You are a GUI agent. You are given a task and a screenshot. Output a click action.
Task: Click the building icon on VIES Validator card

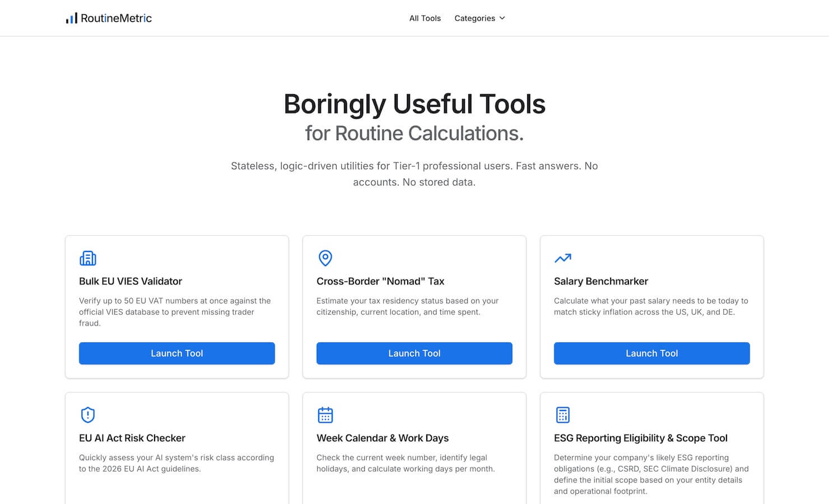[88, 258]
